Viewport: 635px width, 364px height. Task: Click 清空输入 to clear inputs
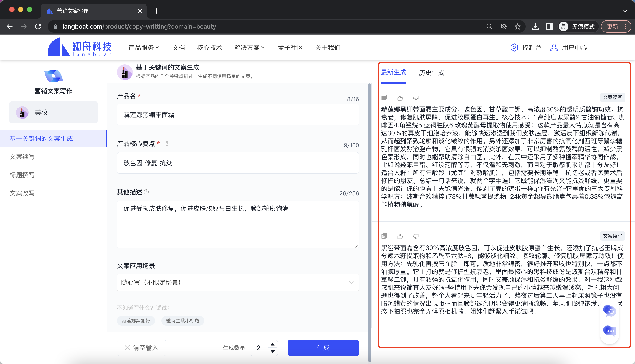point(142,348)
